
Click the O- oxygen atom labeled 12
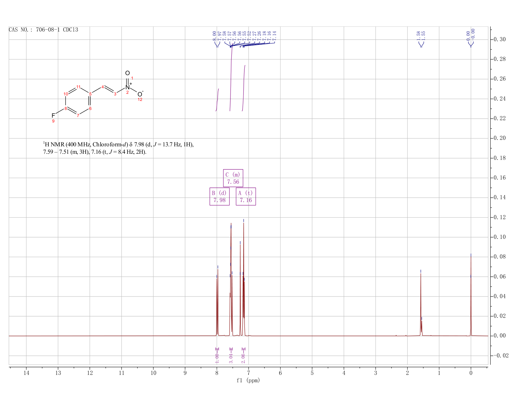pos(140,94)
